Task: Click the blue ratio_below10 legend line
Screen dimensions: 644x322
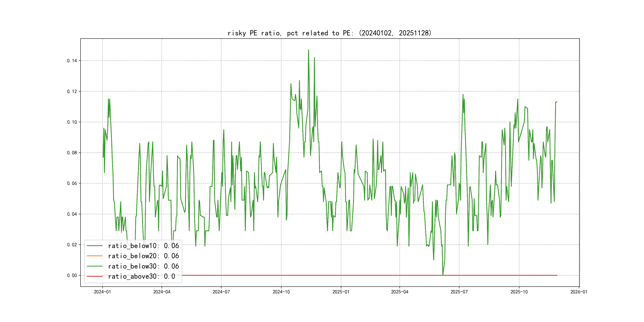Action: [94, 246]
